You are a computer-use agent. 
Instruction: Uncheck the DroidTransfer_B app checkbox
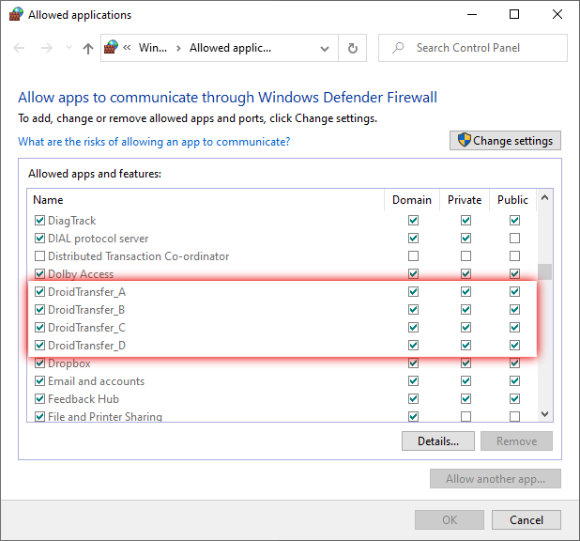(x=40, y=310)
